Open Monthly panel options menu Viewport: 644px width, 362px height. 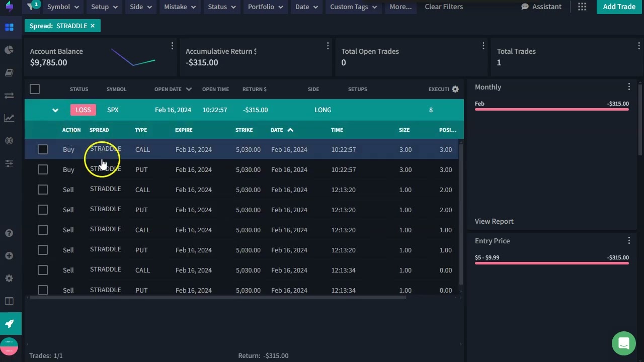coord(629,87)
